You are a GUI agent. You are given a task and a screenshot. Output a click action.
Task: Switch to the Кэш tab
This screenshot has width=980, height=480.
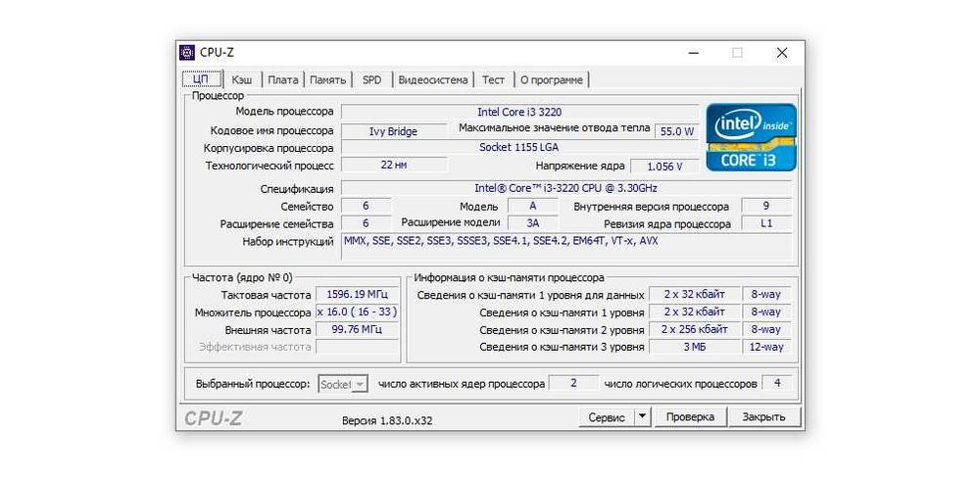click(x=242, y=80)
